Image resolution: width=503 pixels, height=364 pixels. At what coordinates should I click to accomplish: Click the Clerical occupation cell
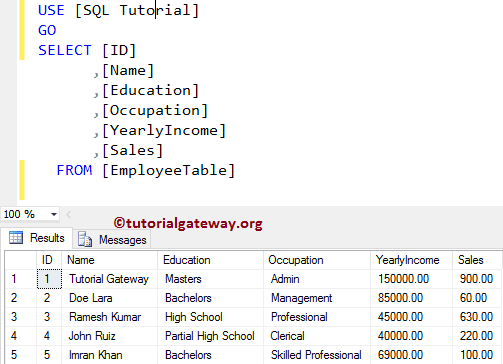click(317, 336)
